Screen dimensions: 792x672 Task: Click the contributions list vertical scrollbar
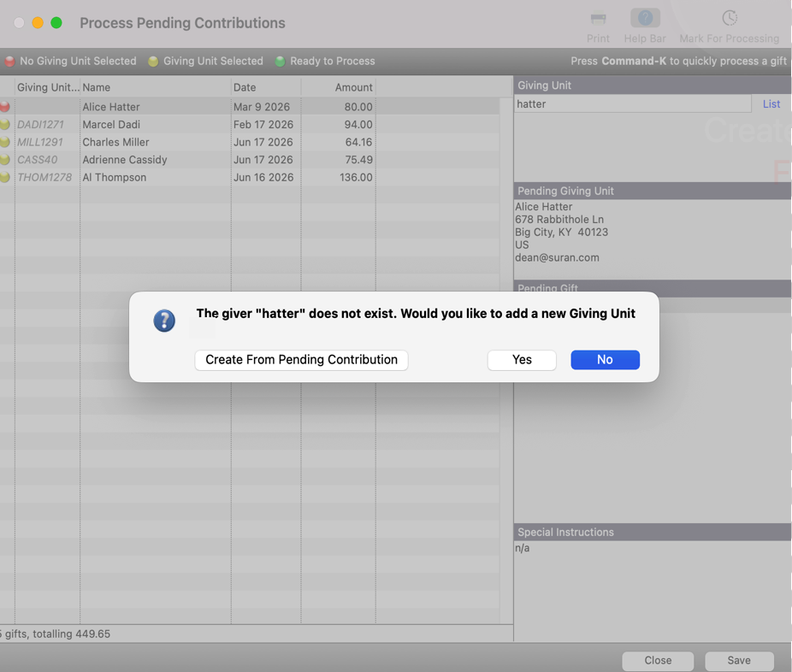[x=505, y=361]
